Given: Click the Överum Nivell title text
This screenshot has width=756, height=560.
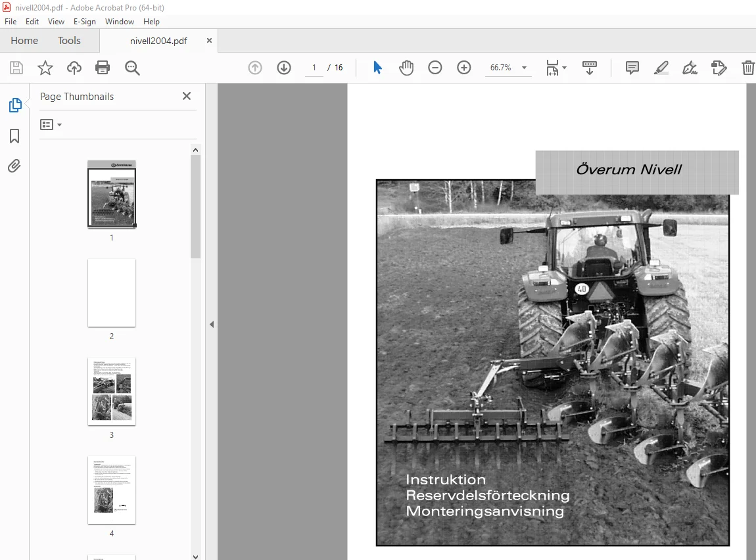Looking at the screenshot, I should pos(628,170).
